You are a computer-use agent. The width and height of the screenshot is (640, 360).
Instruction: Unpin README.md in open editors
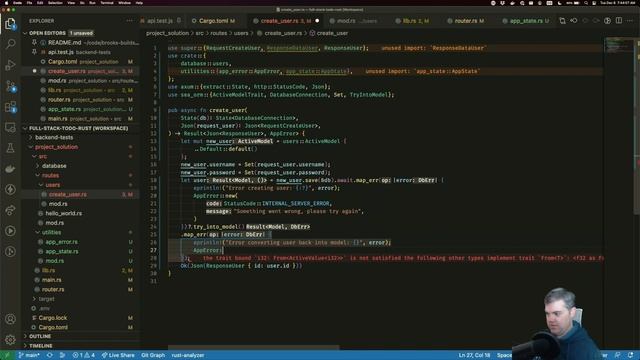(34, 42)
